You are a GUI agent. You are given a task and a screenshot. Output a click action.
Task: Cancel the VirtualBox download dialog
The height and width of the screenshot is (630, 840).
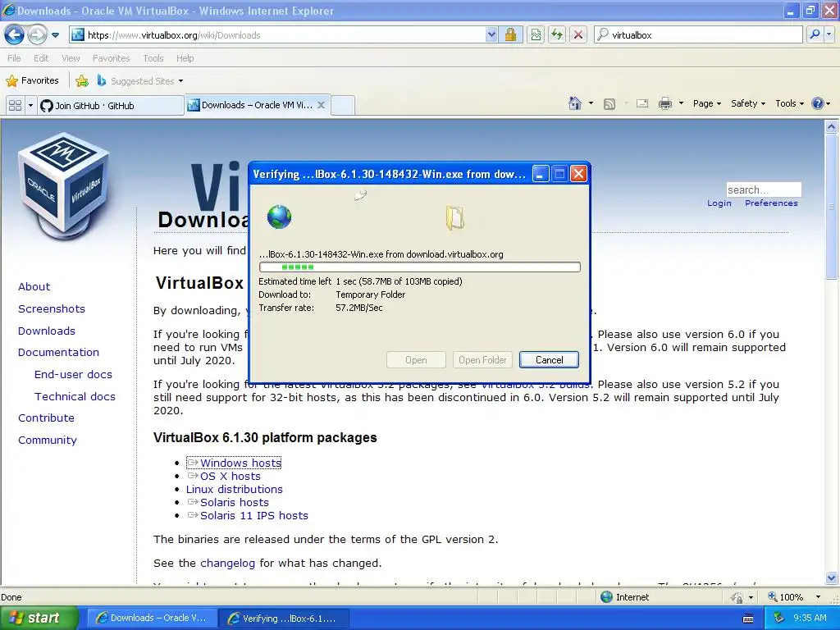point(549,360)
